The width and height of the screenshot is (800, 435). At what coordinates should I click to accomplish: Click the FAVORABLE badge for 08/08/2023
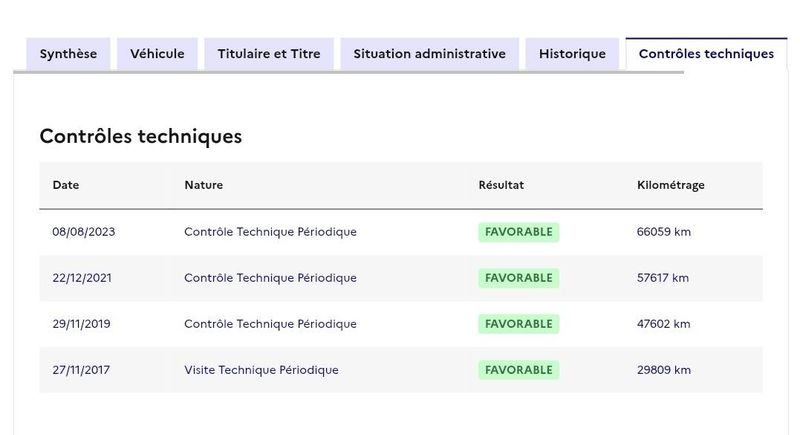(518, 232)
